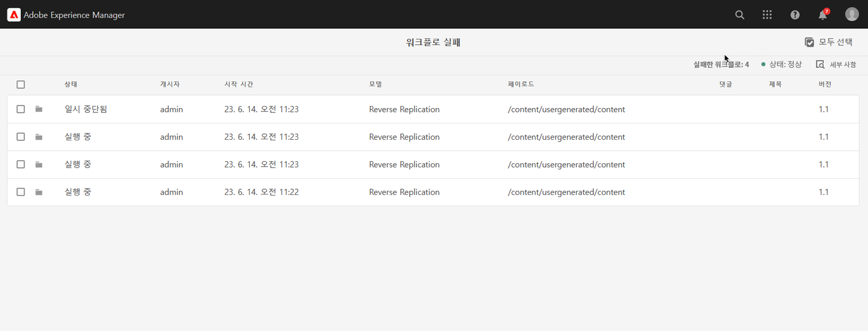Open the user profile avatar

click(852, 14)
